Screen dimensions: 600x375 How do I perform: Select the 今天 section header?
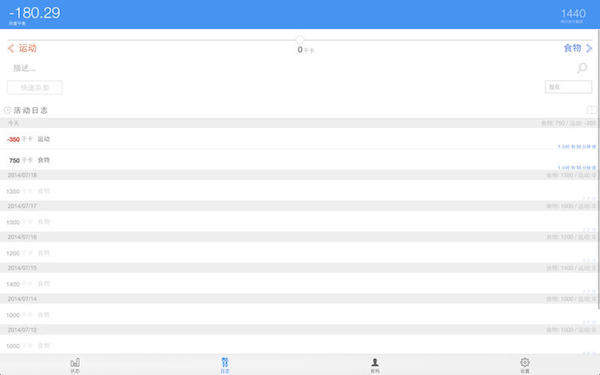coord(300,123)
